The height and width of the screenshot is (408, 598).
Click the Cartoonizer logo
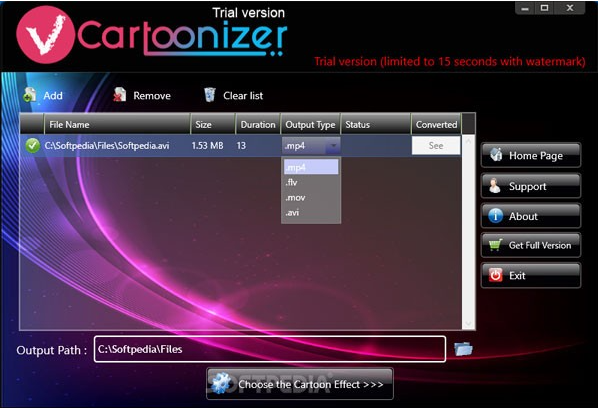click(151, 35)
